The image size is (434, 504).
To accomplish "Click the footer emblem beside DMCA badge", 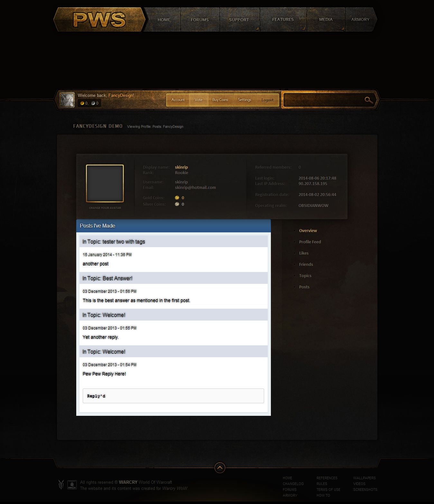I will tap(61, 485).
